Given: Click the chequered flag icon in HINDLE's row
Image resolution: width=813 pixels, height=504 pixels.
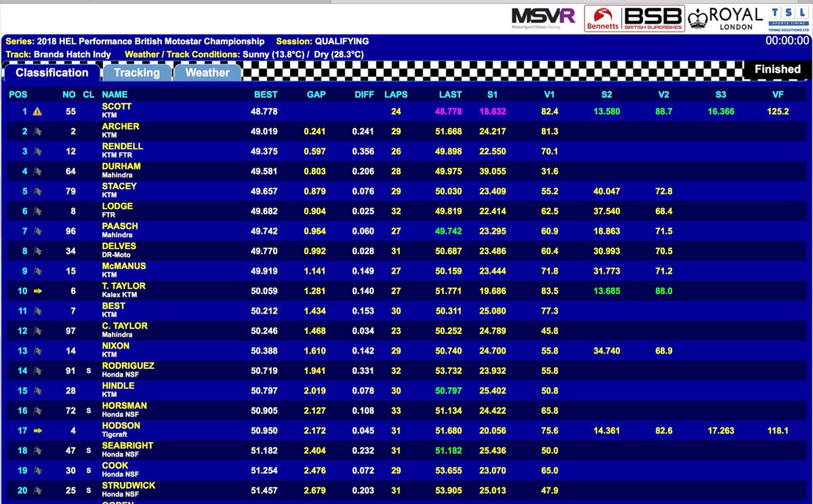Looking at the screenshot, I should [x=37, y=391].
